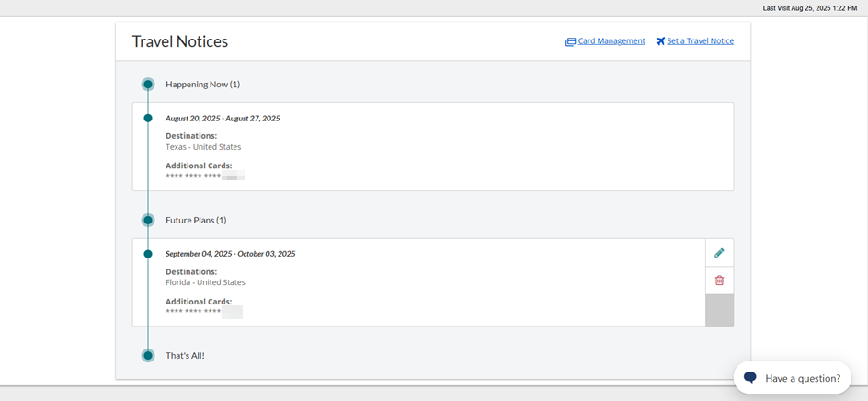Click the timeline dot for the August 20 notice
This screenshot has height=401, width=868.
(x=148, y=119)
